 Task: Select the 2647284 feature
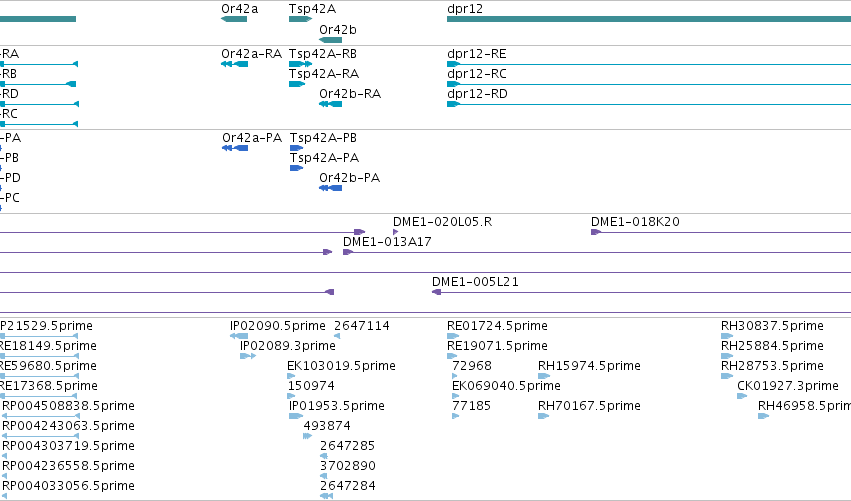tap(326, 496)
